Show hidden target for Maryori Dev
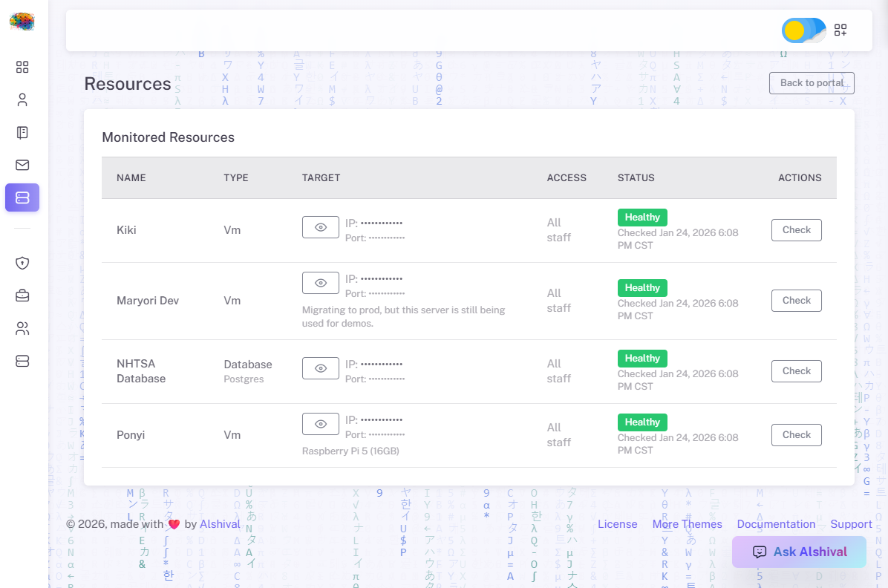Image resolution: width=888 pixels, height=588 pixels. 321,283
